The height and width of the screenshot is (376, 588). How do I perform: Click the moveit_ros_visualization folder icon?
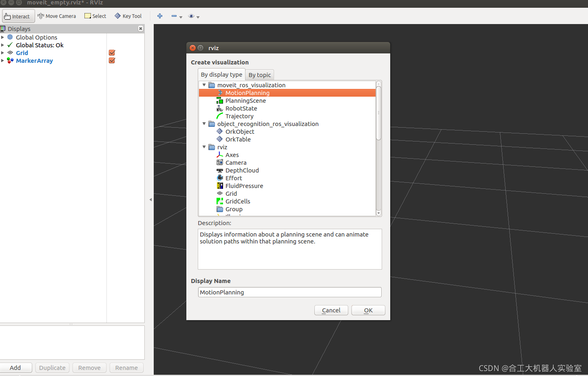tap(212, 85)
